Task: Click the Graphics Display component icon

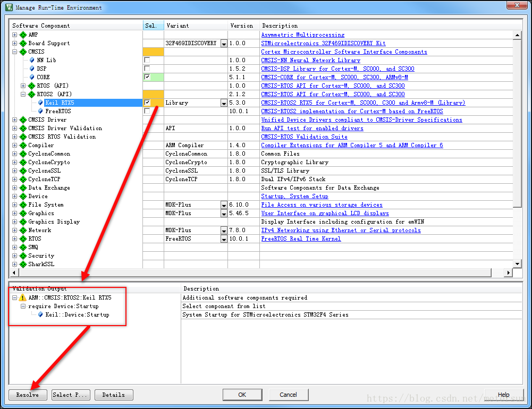Action: coord(23,221)
